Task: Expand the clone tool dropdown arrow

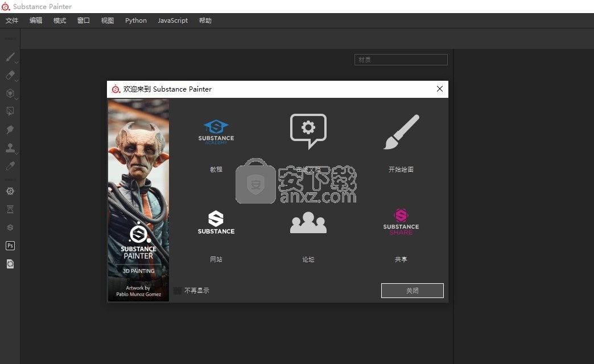Action: pyautogui.click(x=16, y=154)
